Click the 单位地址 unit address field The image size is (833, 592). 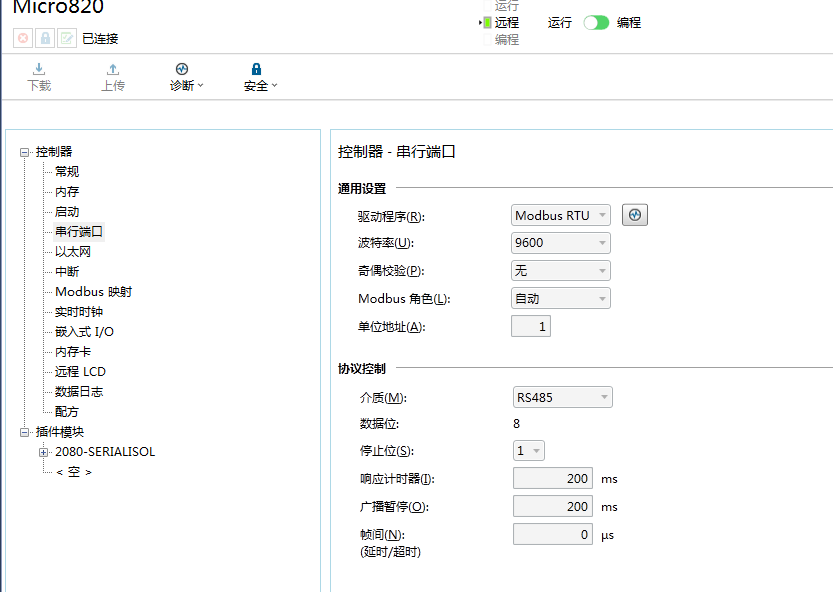coord(531,326)
